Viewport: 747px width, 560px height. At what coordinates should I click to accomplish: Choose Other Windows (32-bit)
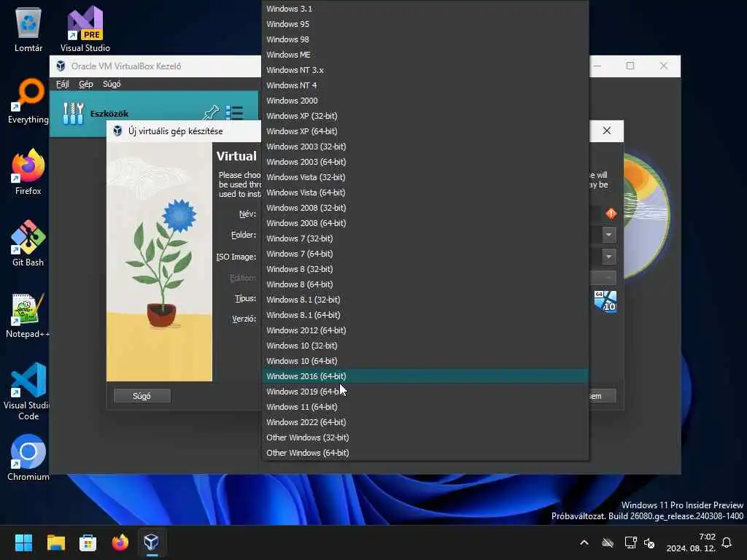pos(425,437)
